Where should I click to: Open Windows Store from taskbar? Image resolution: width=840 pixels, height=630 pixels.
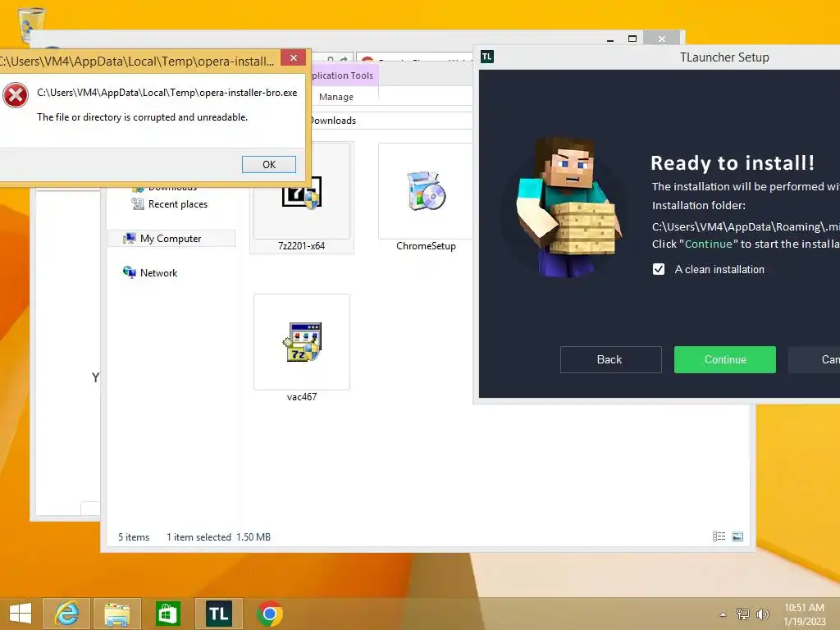pos(167,614)
